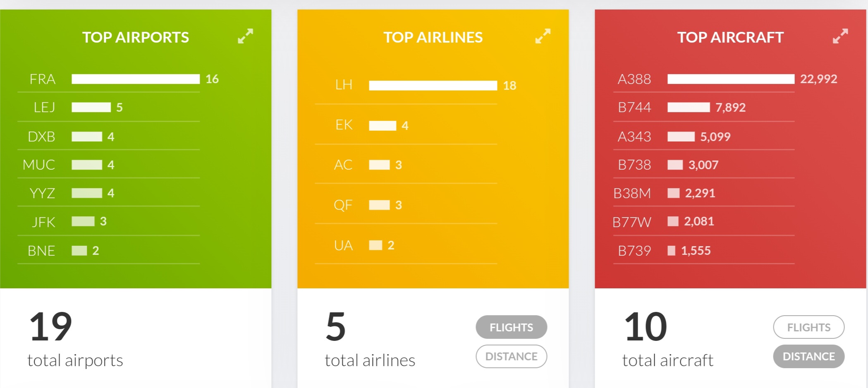Select the 19 total airports figure

(51, 327)
